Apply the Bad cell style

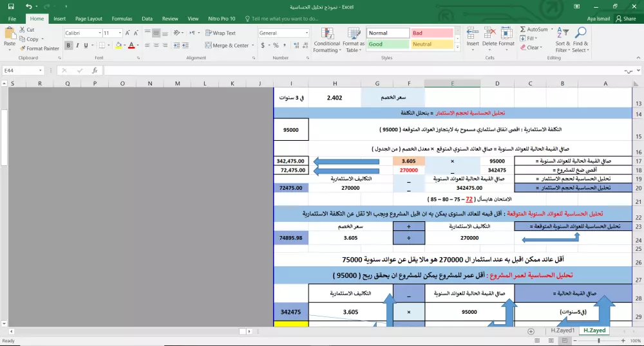[431, 33]
